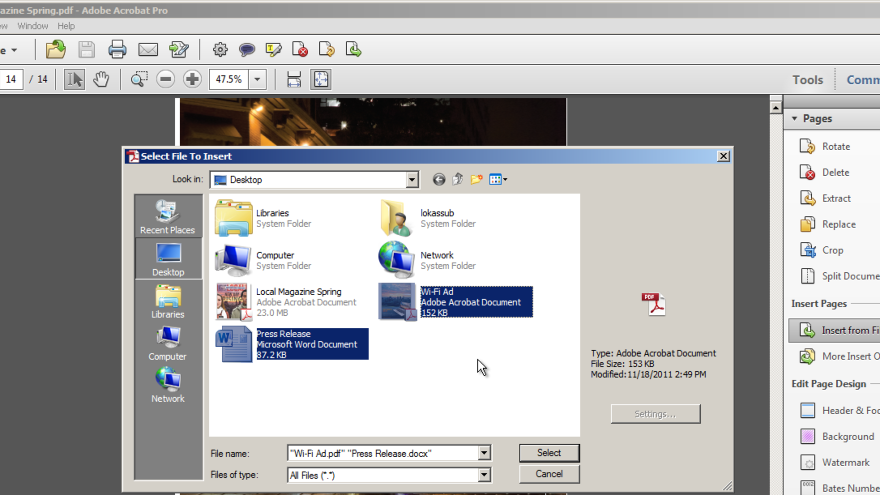
Task: Select the Press Release Word document
Action: [x=292, y=344]
